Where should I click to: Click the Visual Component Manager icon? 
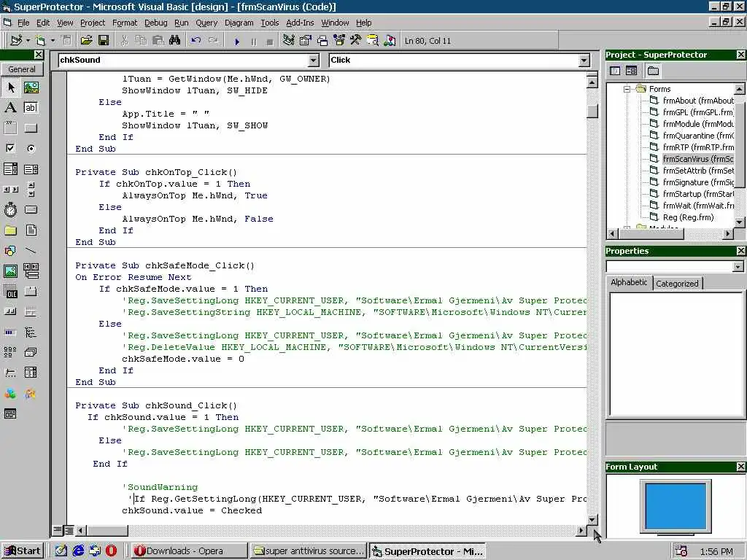point(390,41)
